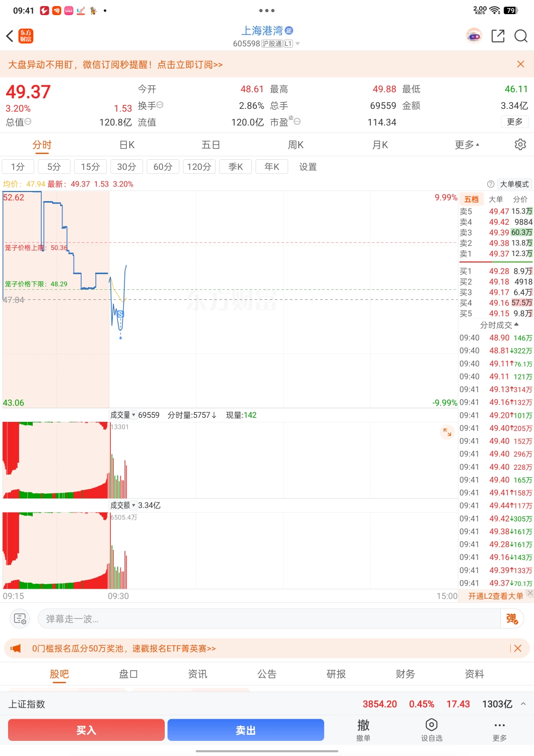
Task: Open the 资讯 news tab
Action: tap(197, 674)
